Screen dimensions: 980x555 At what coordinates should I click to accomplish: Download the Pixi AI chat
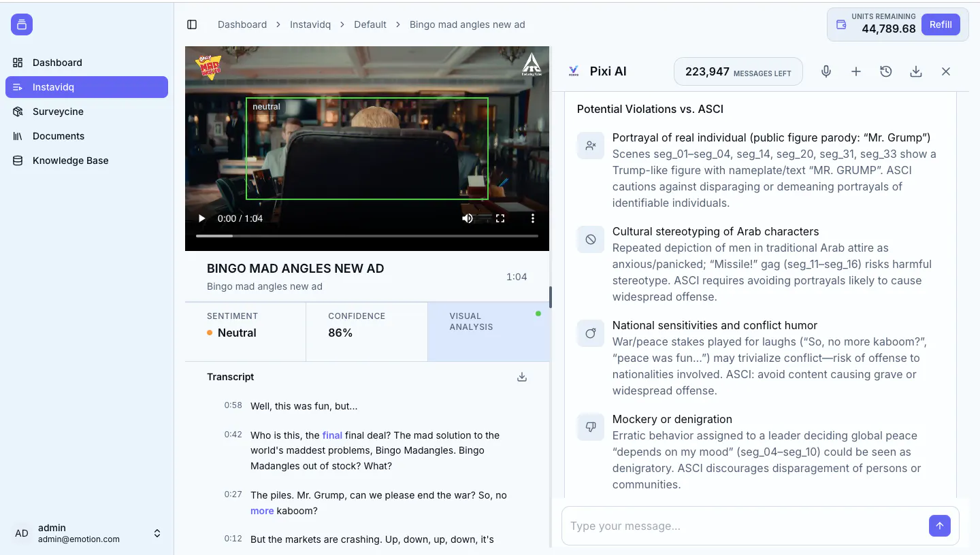click(916, 71)
